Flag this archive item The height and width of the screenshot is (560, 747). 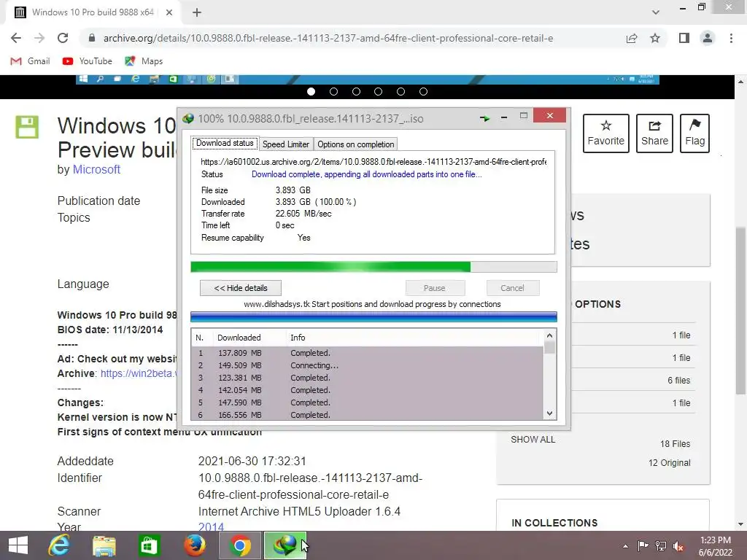[694, 133]
